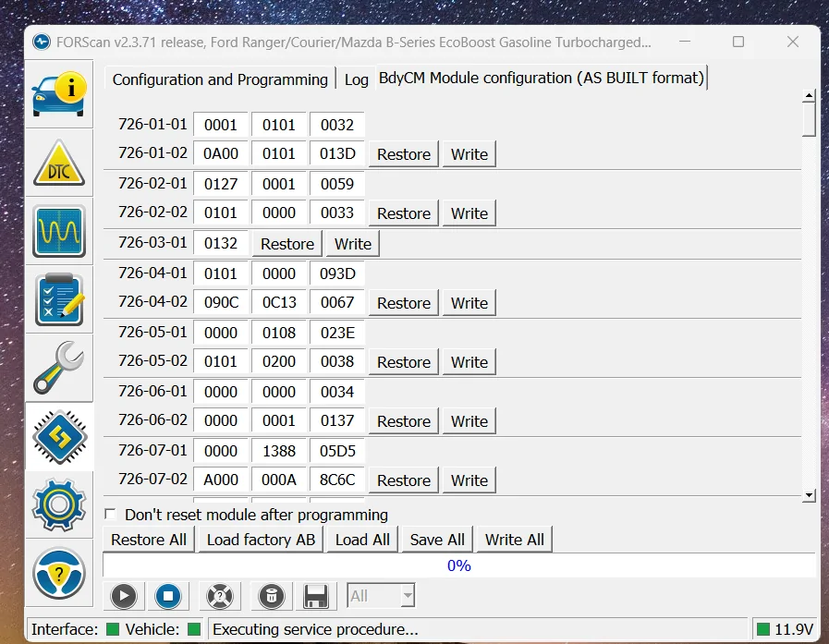Click Write for row 726-02-02
829x644 pixels.
tap(469, 213)
